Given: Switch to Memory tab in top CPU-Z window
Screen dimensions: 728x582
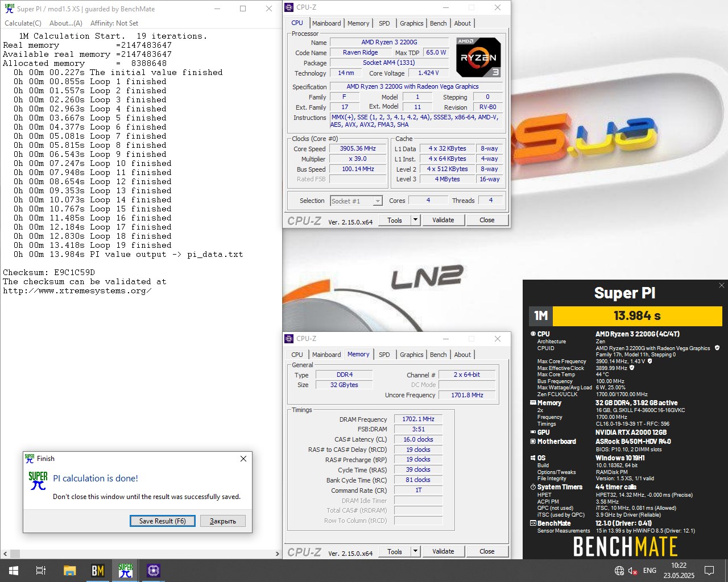Looking at the screenshot, I should coord(358,23).
